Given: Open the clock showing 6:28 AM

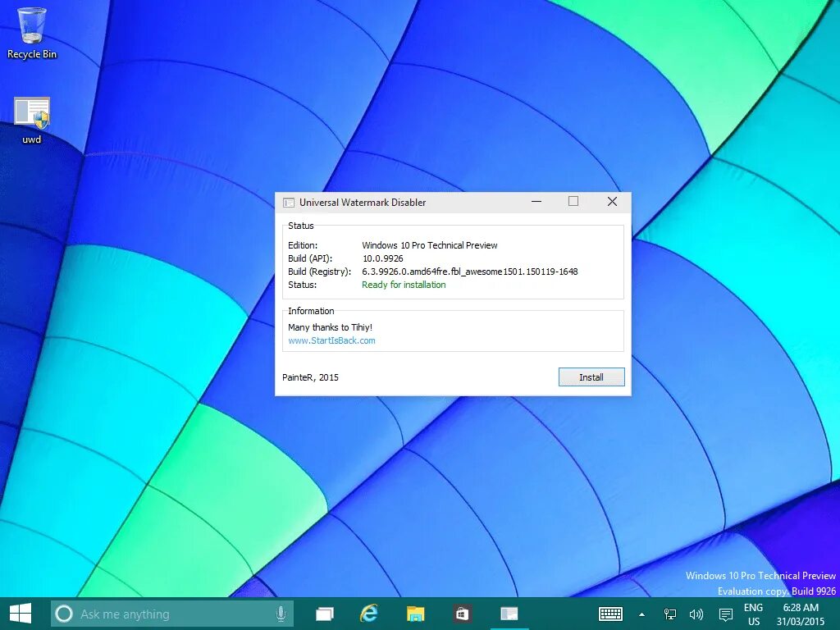Looking at the screenshot, I should 801,614.
